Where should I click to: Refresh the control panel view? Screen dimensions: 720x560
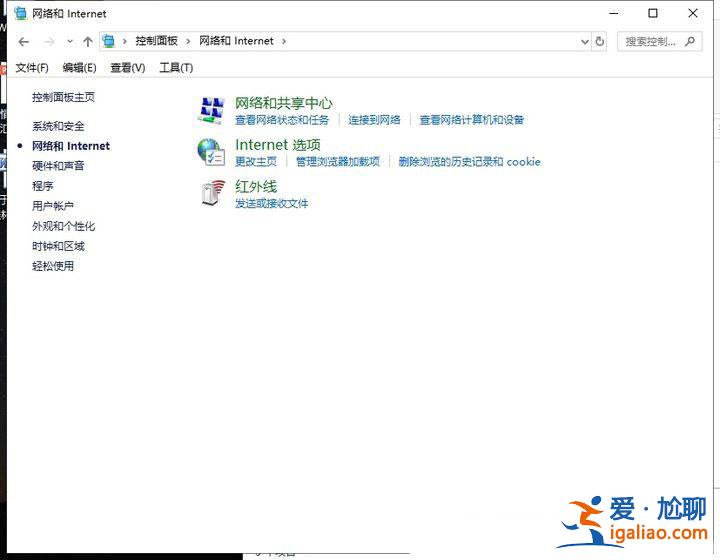pos(599,41)
